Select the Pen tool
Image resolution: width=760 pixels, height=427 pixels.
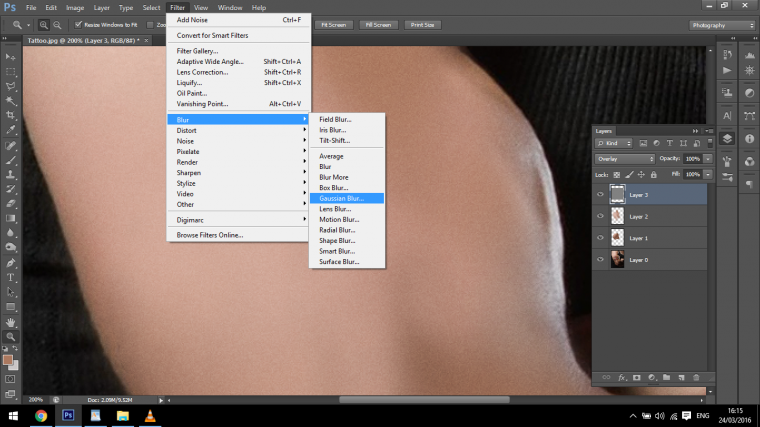pos(10,263)
